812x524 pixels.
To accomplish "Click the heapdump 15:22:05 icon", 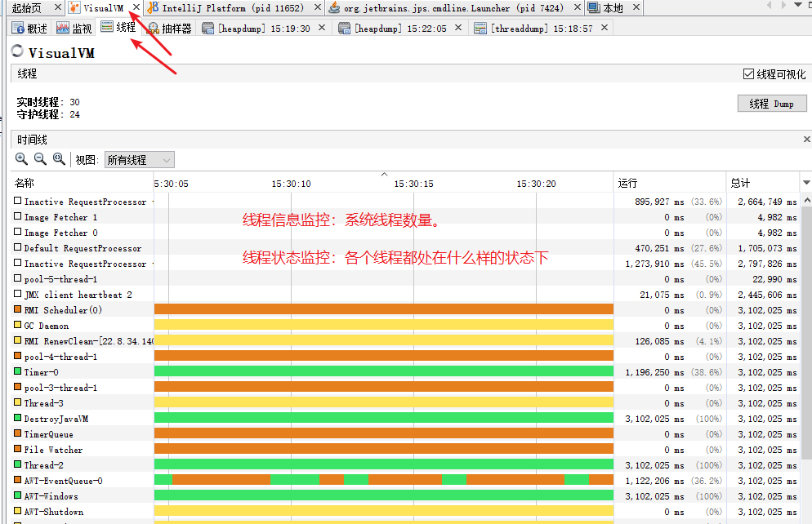I will 345,28.
